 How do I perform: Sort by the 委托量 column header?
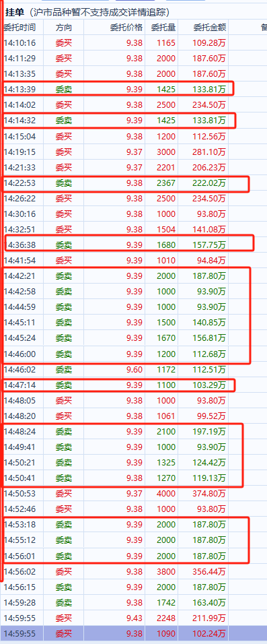pos(163,28)
